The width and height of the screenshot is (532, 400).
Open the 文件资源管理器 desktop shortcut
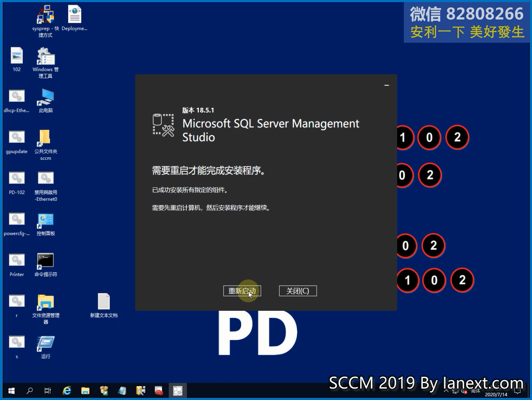click(46, 309)
